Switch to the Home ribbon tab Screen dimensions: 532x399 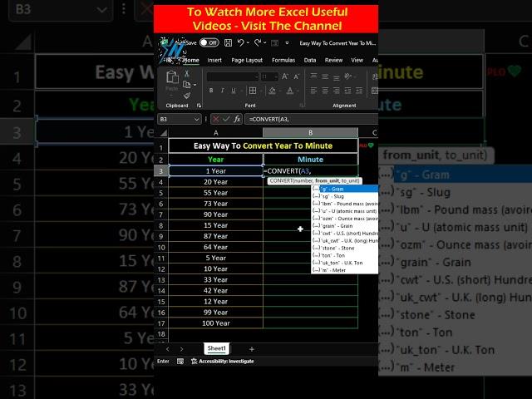(191, 60)
